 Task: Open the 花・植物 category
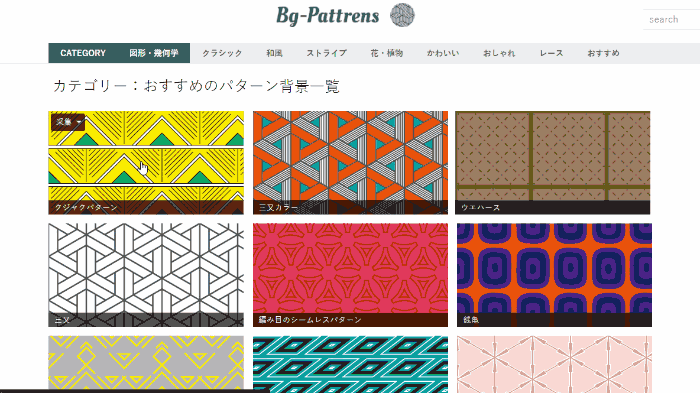point(387,53)
